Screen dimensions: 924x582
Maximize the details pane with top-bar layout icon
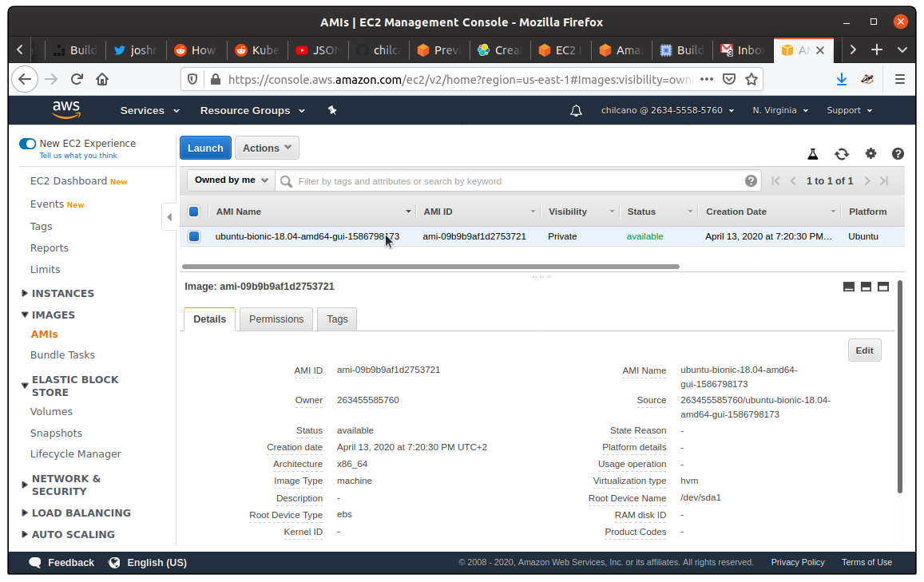882,287
